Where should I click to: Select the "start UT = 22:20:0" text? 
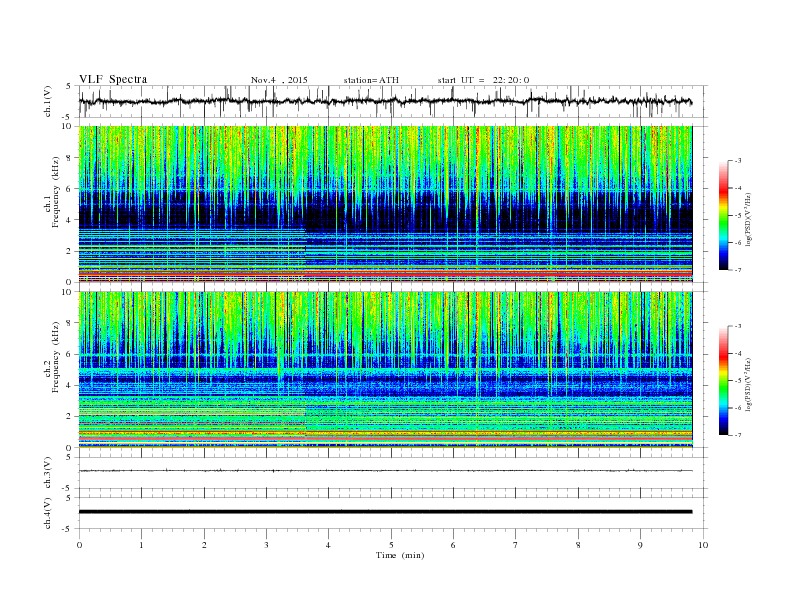click(x=483, y=80)
